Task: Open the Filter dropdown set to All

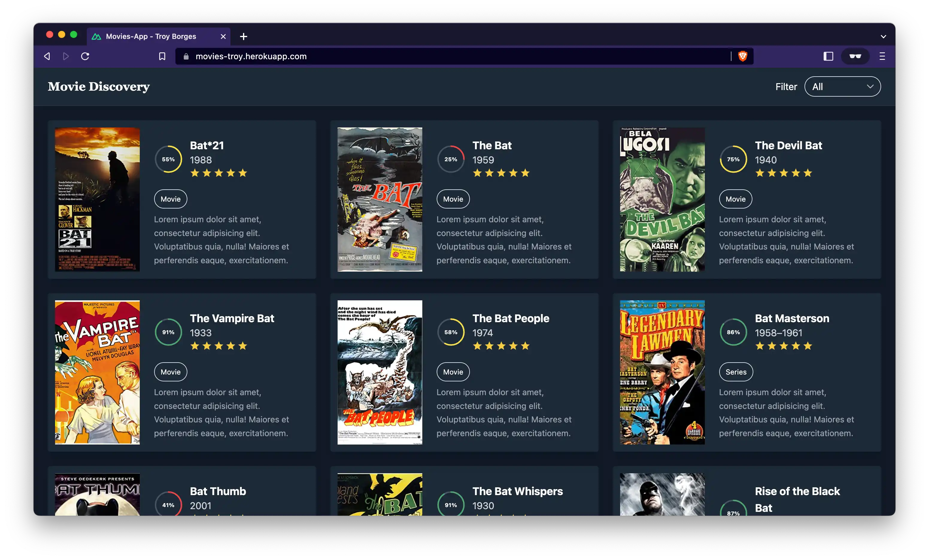Action: 842,87
